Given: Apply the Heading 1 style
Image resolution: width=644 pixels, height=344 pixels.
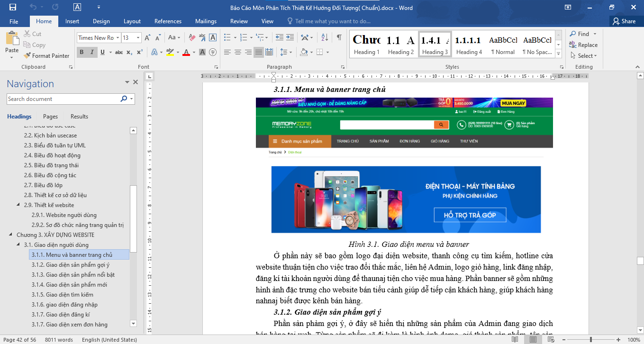Looking at the screenshot, I should click(367, 45).
